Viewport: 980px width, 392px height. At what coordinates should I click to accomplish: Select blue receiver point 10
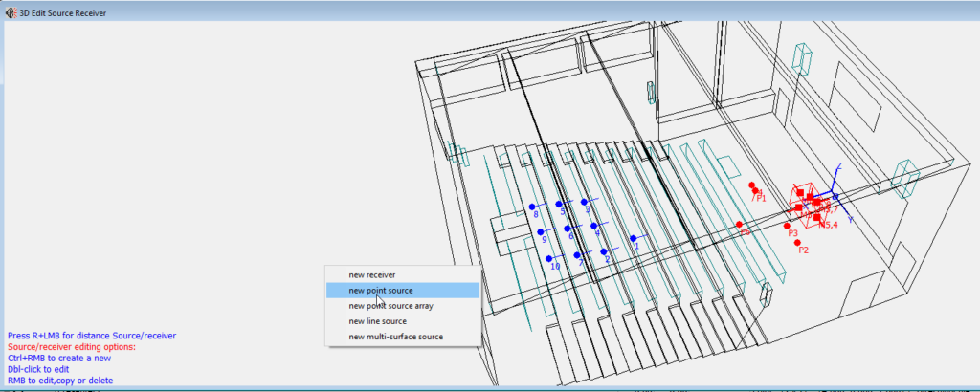point(548,258)
